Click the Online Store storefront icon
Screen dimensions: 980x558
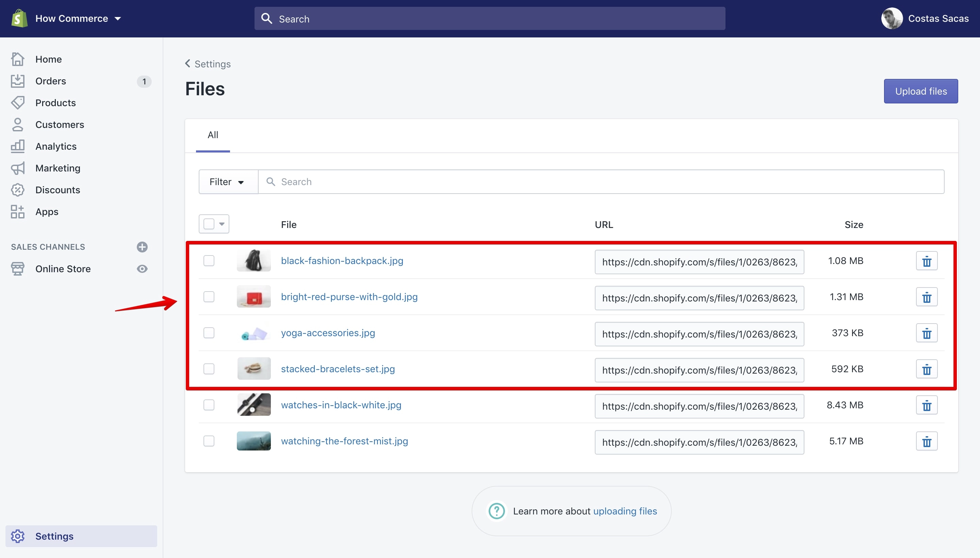pyautogui.click(x=18, y=269)
